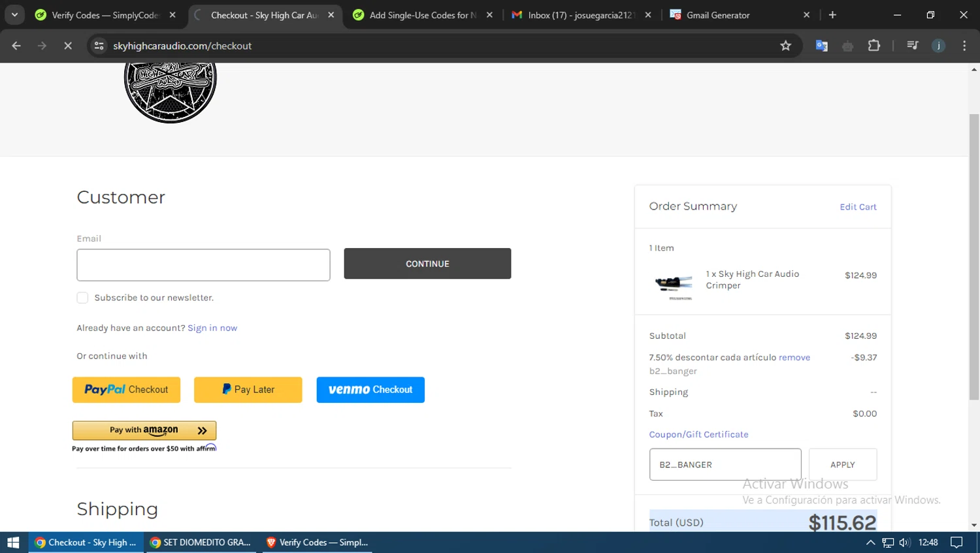Open the media control icon
980x553 pixels.
(x=913, y=46)
